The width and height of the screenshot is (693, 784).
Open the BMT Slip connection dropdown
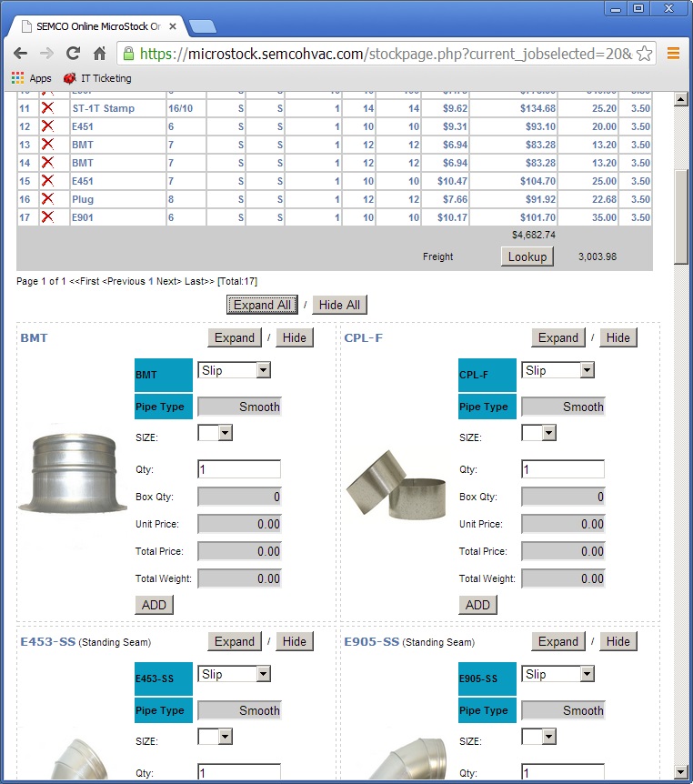[234, 370]
